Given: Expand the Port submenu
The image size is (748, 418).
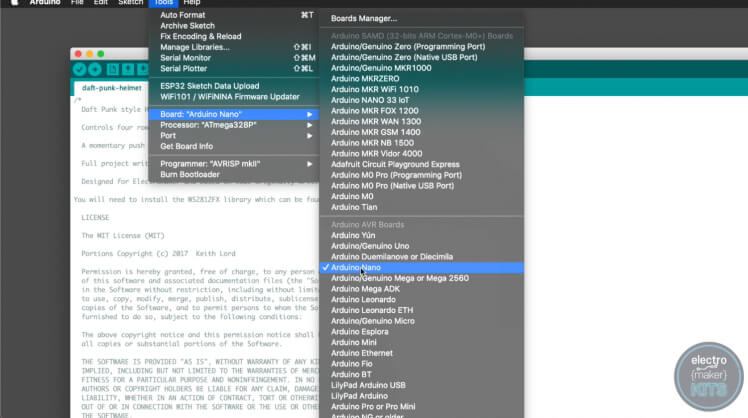Looking at the screenshot, I should [x=234, y=136].
